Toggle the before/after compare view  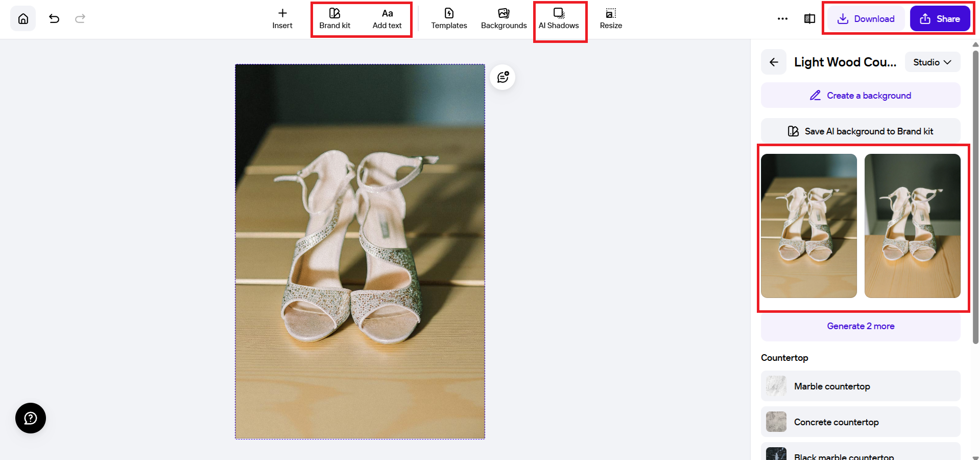[809, 19]
